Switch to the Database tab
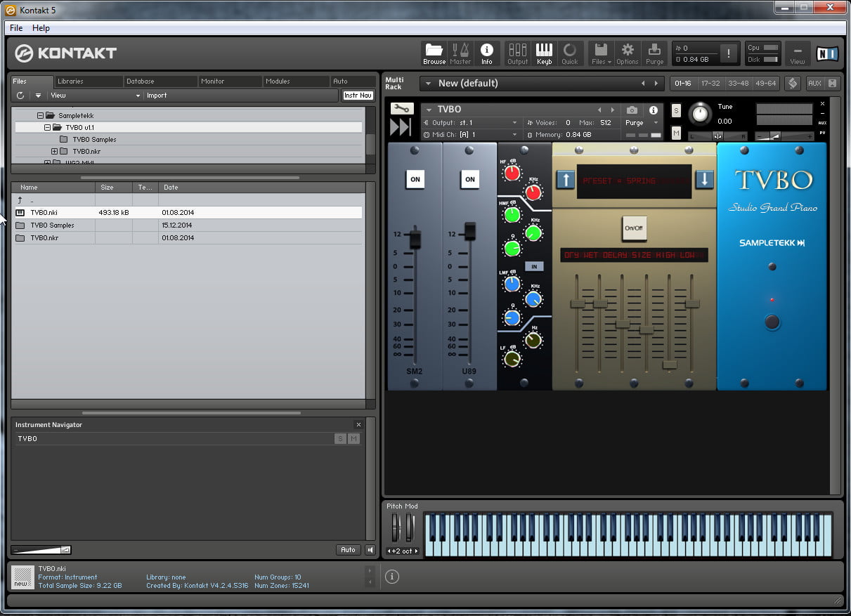Image resolution: width=851 pixels, height=616 pixels. pos(160,81)
